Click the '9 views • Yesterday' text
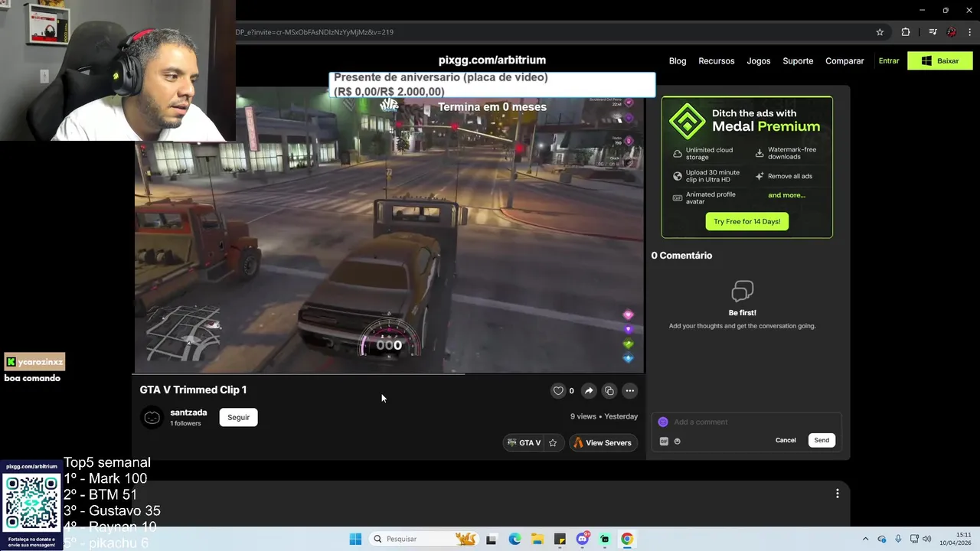Image resolution: width=980 pixels, height=551 pixels. point(604,416)
